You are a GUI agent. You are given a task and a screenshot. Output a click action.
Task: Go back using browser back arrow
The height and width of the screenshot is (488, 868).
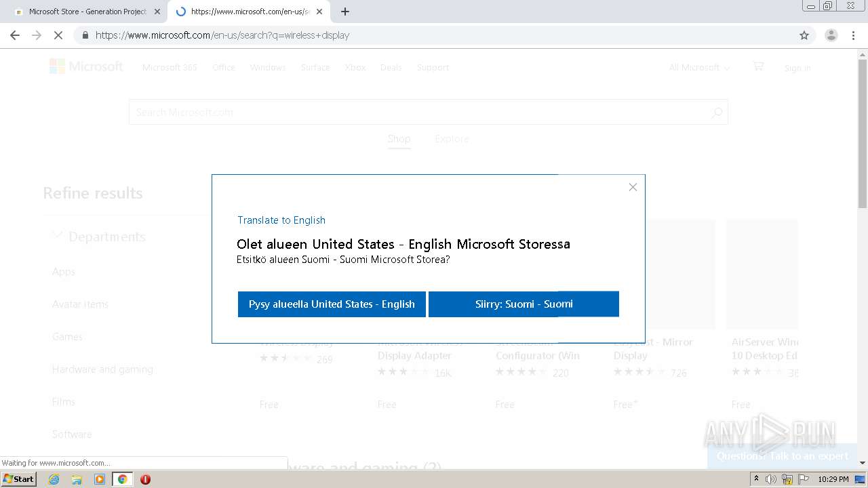click(x=15, y=35)
